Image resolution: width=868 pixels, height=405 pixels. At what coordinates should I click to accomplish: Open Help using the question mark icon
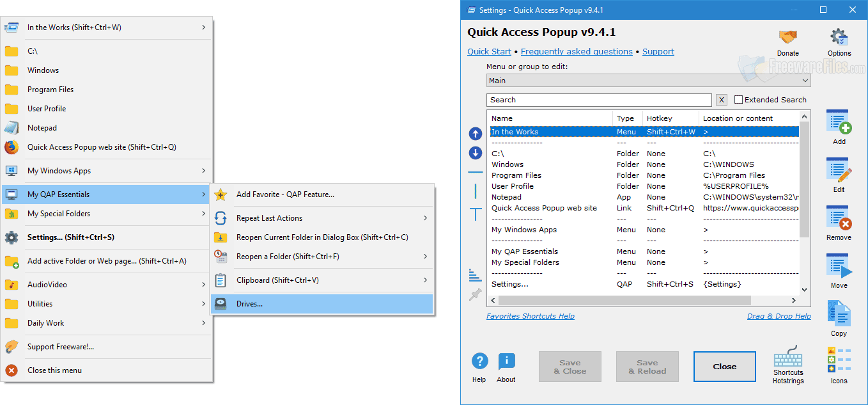[x=479, y=361]
